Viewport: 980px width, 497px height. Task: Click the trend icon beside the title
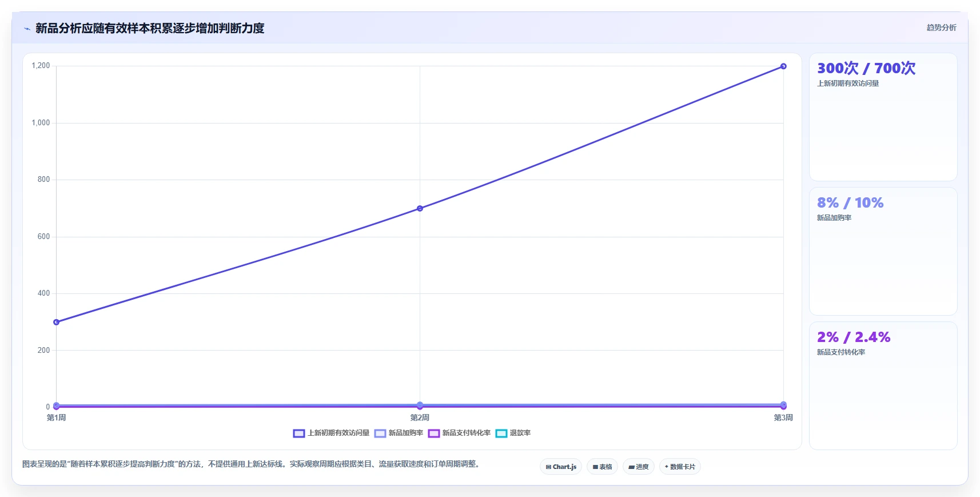tap(27, 29)
